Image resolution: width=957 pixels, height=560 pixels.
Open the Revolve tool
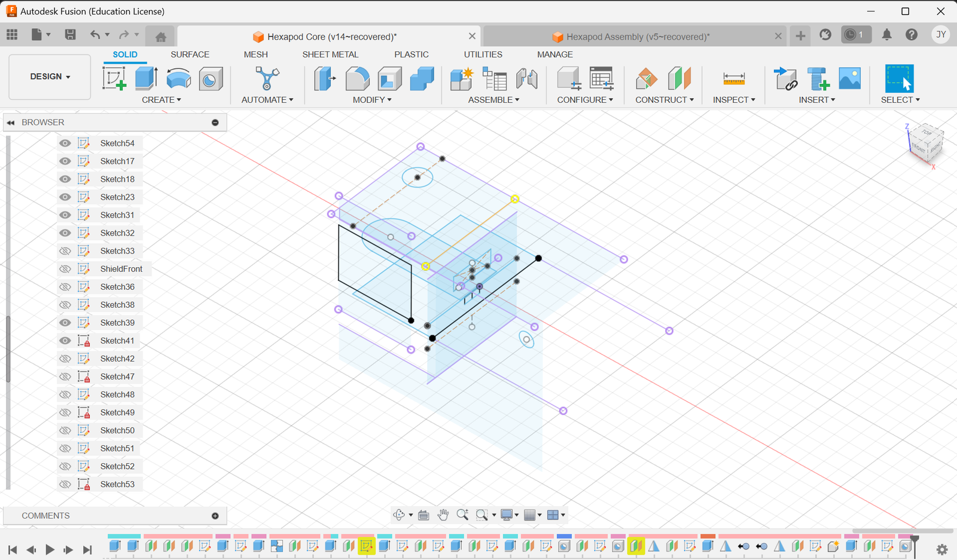click(178, 78)
